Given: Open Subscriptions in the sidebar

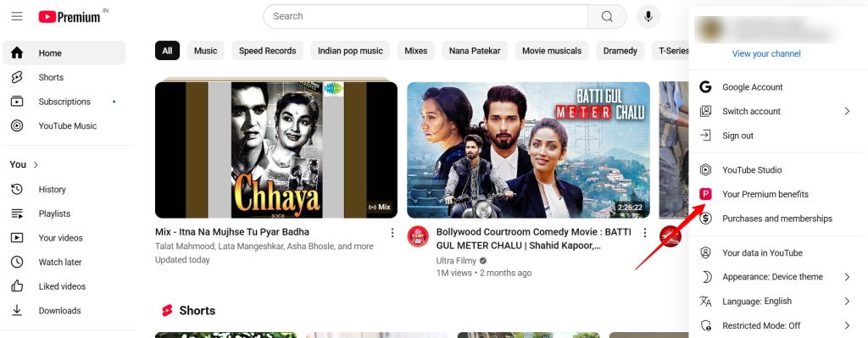Looking at the screenshot, I should click(64, 102).
